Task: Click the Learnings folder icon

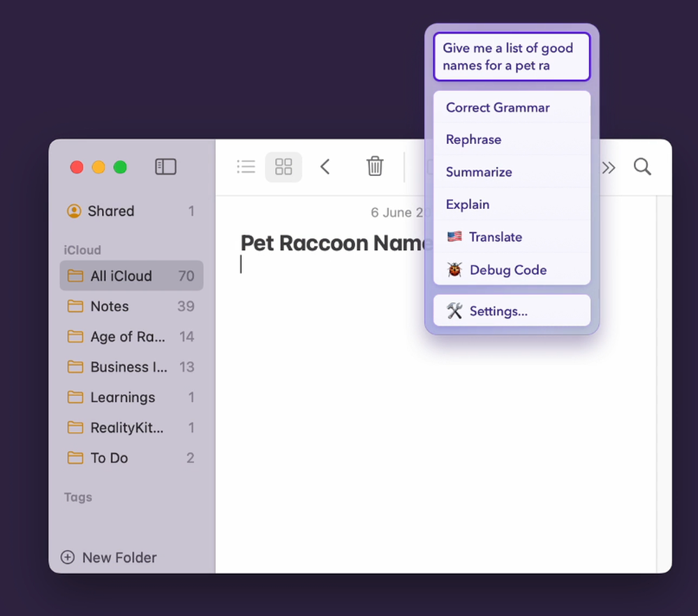Action: click(x=75, y=397)
